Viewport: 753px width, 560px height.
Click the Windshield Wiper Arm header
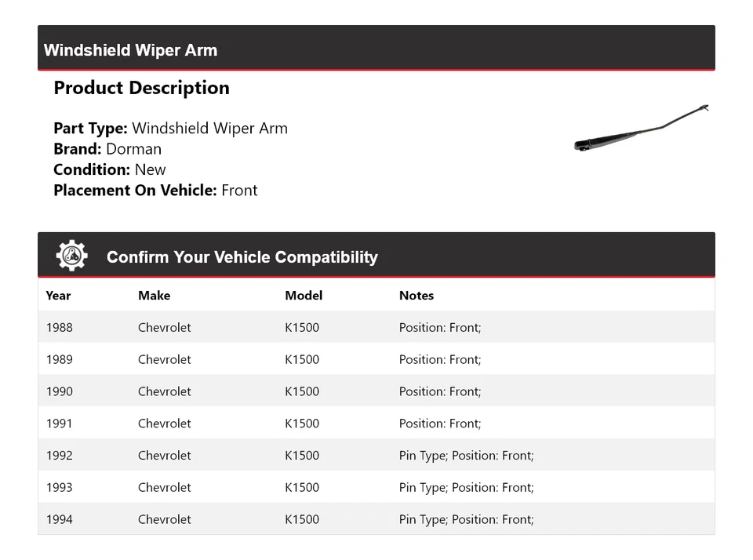130,50
